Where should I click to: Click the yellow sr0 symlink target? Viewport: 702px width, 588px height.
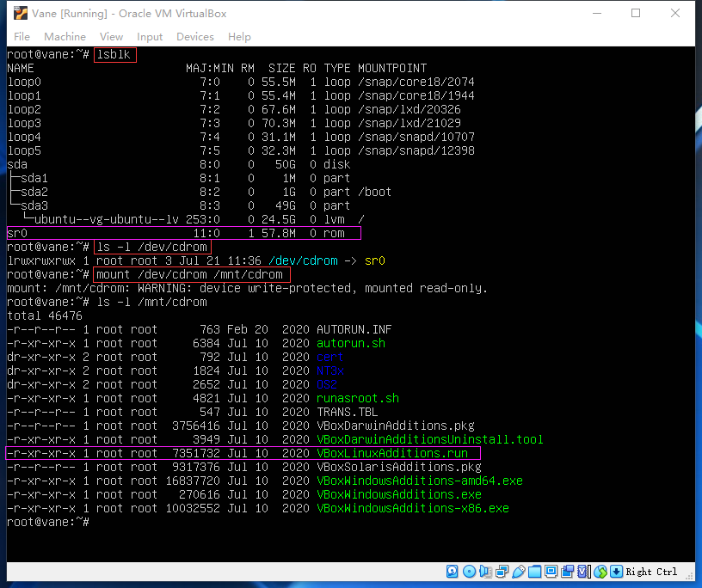pyautogui.click(x=375, y=260)
